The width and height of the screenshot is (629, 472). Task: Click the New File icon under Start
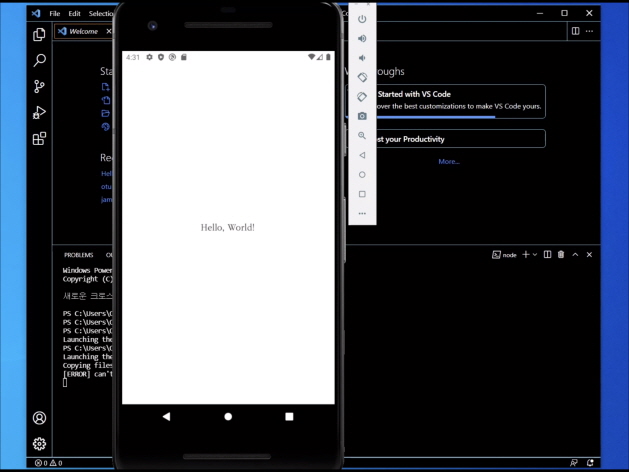tap(106, 87)
